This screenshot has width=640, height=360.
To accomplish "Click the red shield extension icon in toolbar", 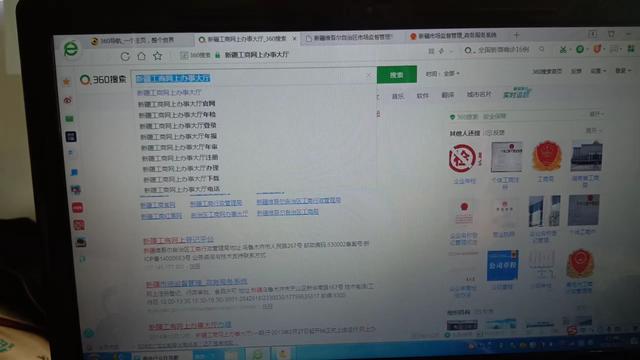I will [x=597, y=49].
